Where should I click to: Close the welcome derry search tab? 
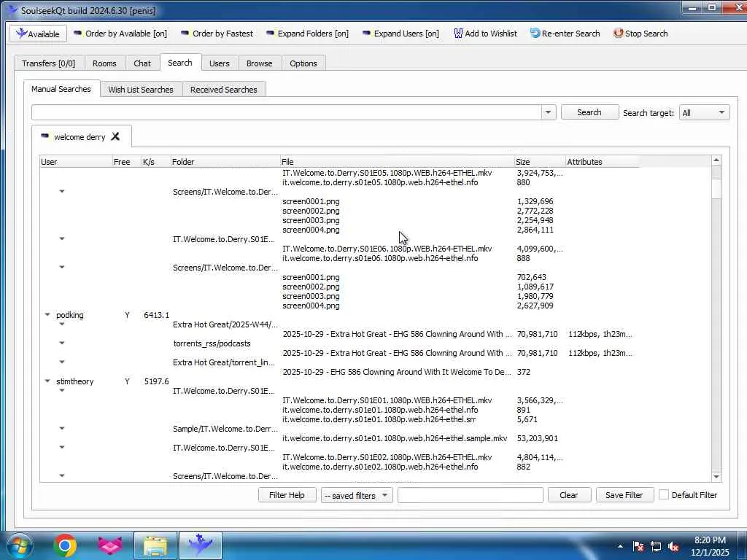(115, 136)
